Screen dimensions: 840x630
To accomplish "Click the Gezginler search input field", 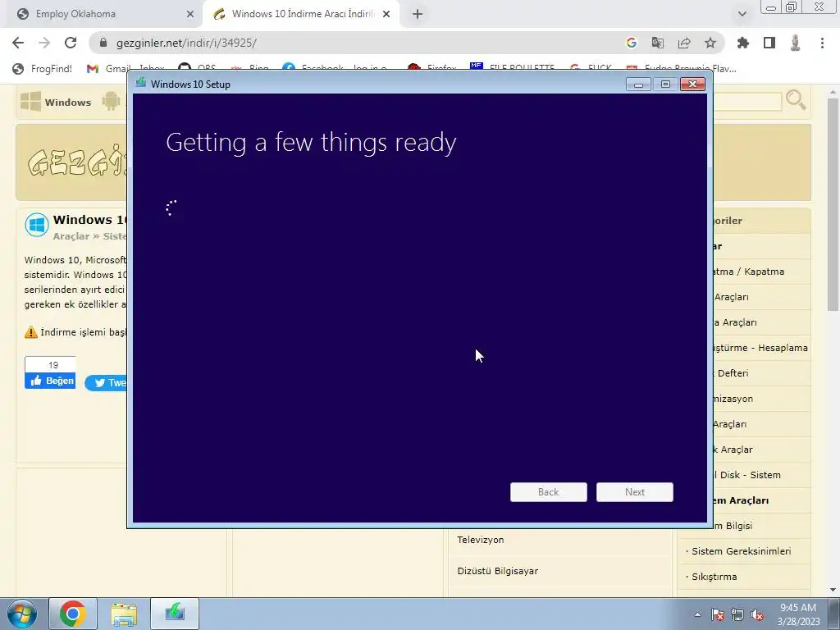I will 747,102.
